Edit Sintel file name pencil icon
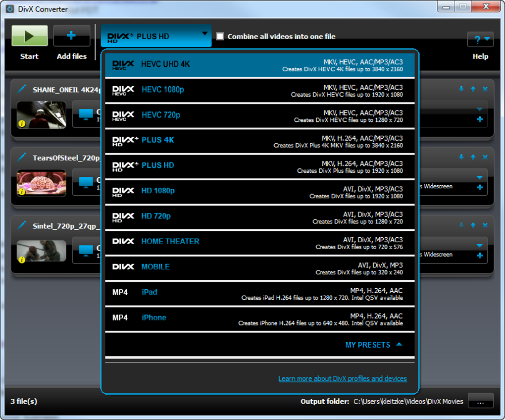Image resolution: width=505 pixels, height=420 pixels. (22, 225)
